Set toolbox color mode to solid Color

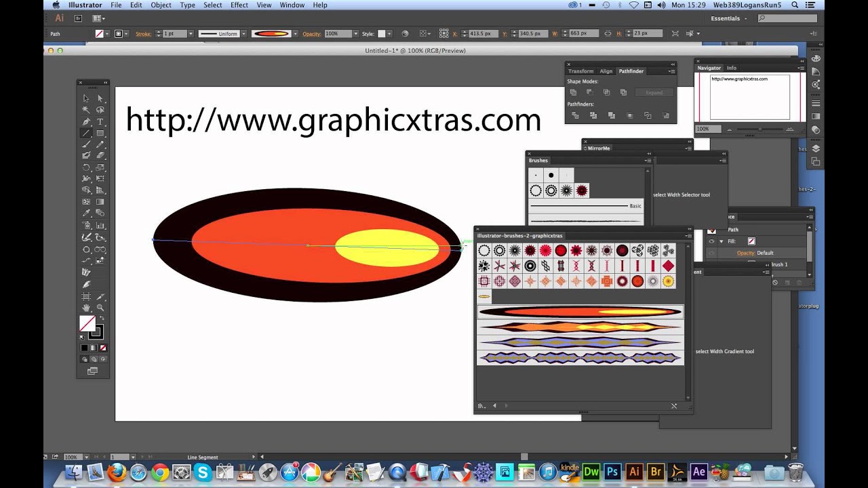click(x=85, y=348)
